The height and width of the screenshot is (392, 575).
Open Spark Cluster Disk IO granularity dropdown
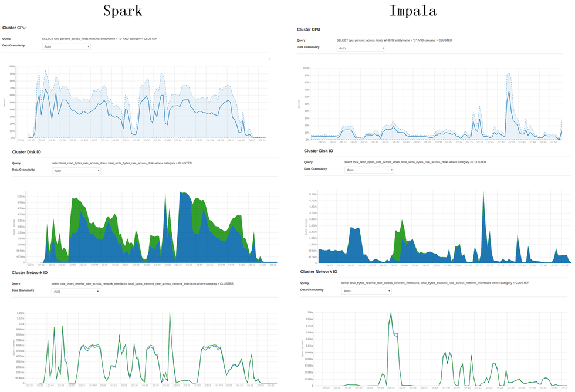tap(76, 171)
